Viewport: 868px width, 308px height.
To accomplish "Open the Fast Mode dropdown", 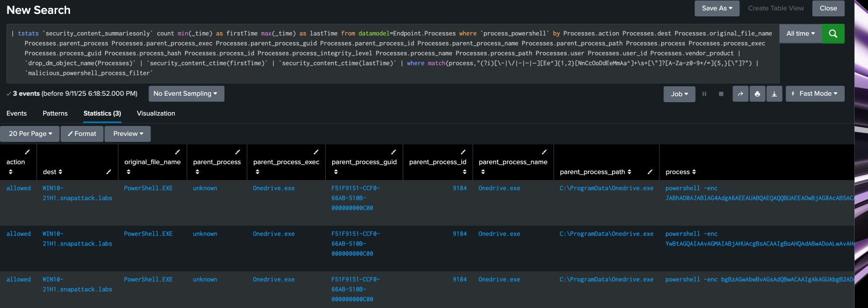I will click(814, 94).
